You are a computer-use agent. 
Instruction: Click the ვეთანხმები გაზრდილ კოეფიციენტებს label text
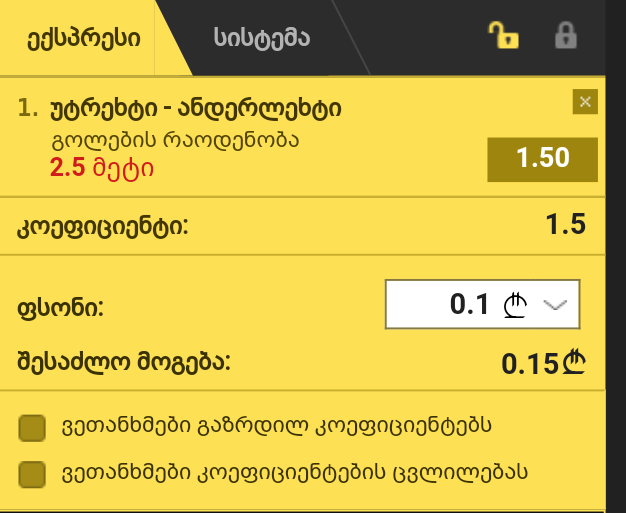276,426
